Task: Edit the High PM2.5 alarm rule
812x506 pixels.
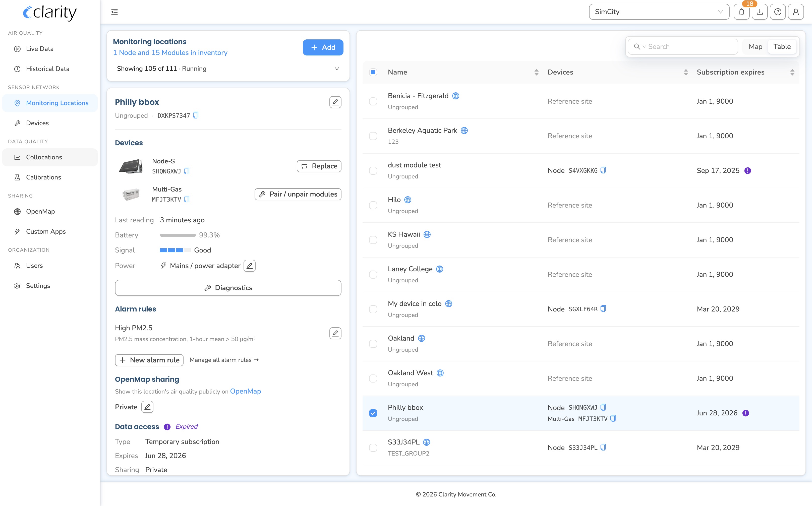Action: tap(335, 333)
